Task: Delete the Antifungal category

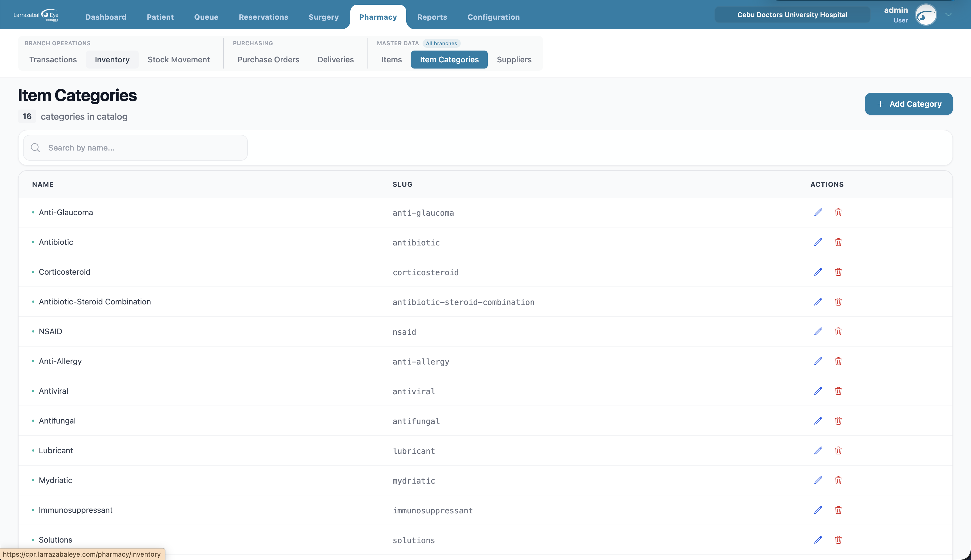Action: 838,421
